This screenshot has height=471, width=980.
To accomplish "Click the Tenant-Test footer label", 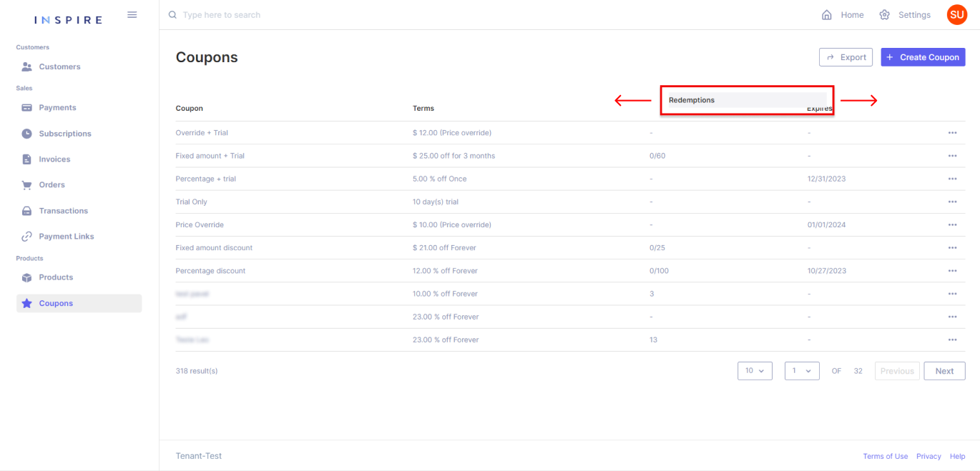I will tap(199, 456).
